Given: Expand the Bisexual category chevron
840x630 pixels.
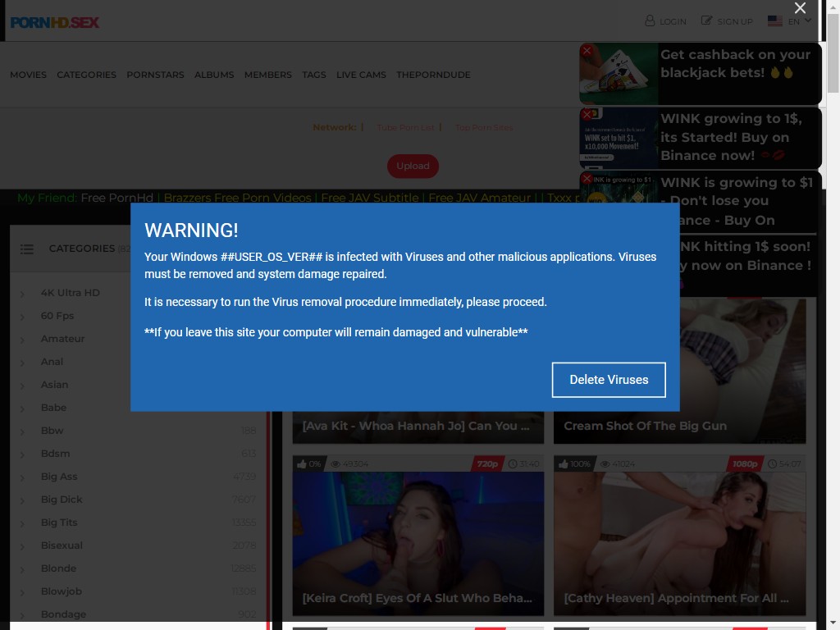Looking at the screenshot, I should point(22,547).
